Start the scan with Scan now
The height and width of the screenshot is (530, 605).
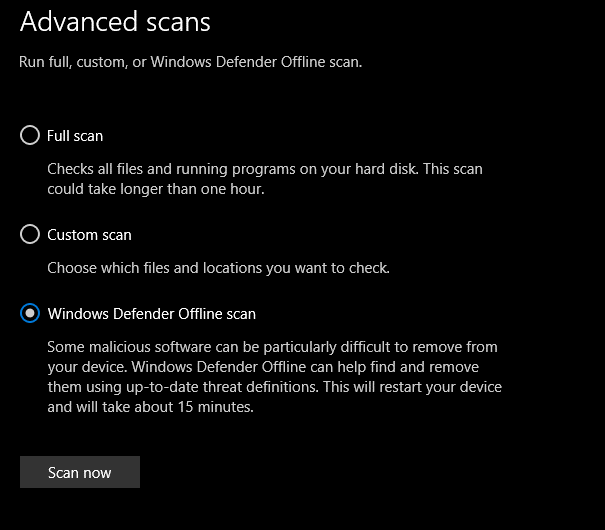click(80, 472)
